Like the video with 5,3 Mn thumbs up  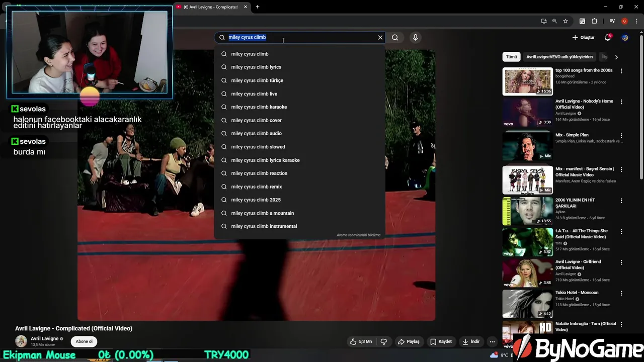(x=361, y=341)
